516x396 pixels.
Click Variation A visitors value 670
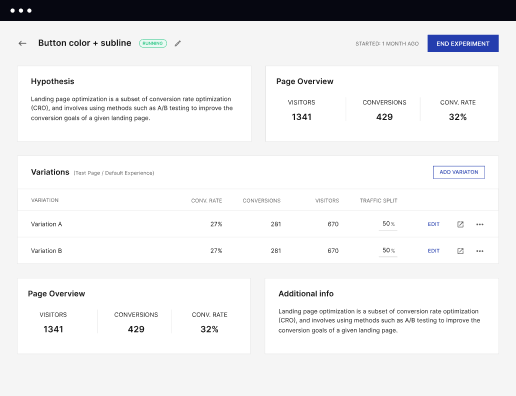point(333,224)
